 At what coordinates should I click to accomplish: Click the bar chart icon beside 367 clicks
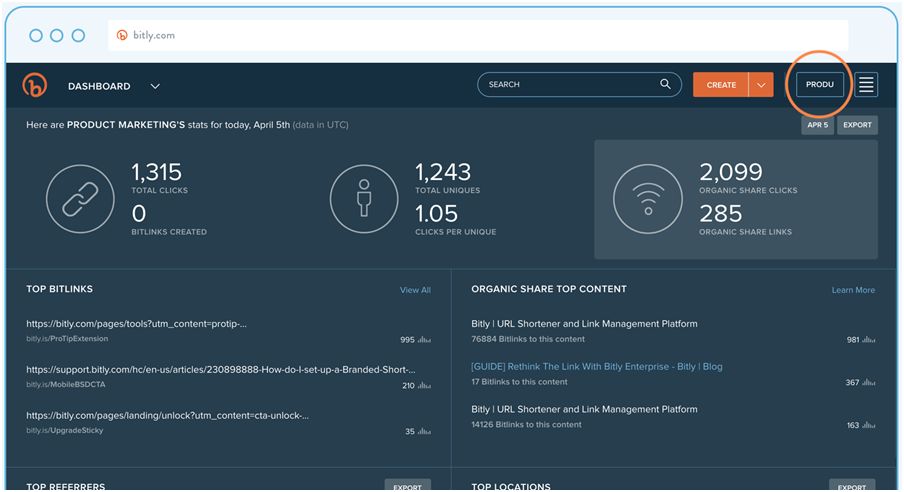pos(868,383)
